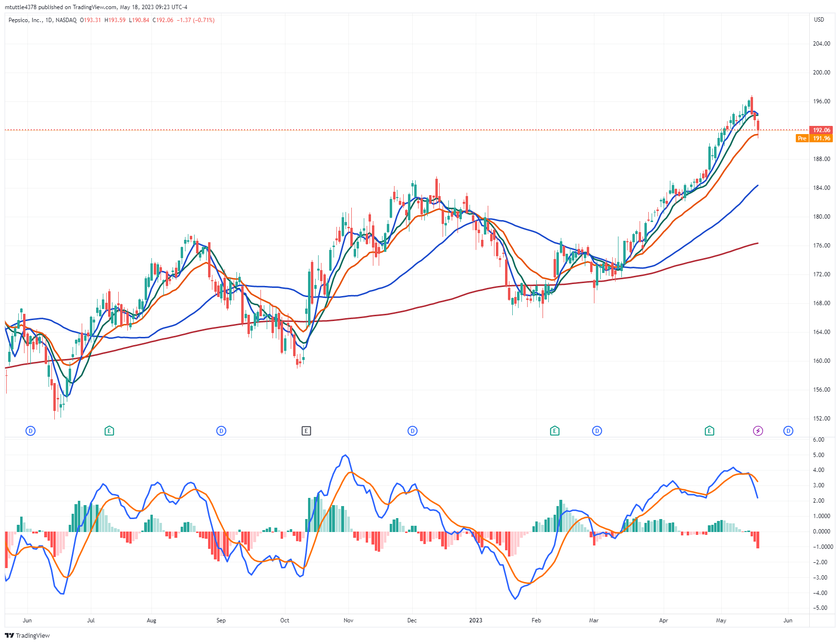Click the TradingView logo at bottom left

pos(27,635)
